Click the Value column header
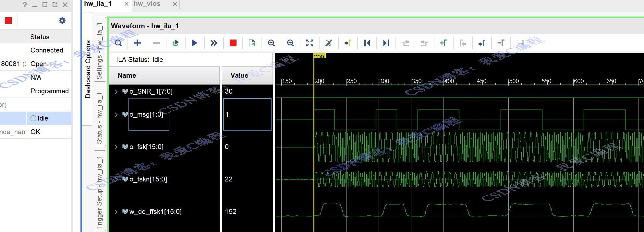The width and height of the screenshot is (644, 232). (247, 75)
